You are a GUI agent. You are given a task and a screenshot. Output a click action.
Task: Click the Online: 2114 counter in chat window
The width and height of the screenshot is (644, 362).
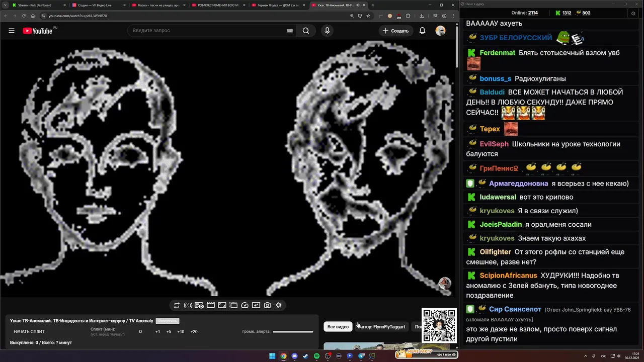coord(525,13)
